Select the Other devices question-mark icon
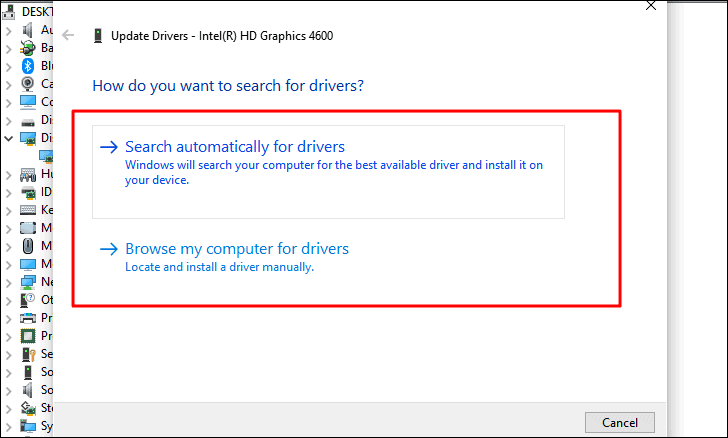 tap(28, 300)
